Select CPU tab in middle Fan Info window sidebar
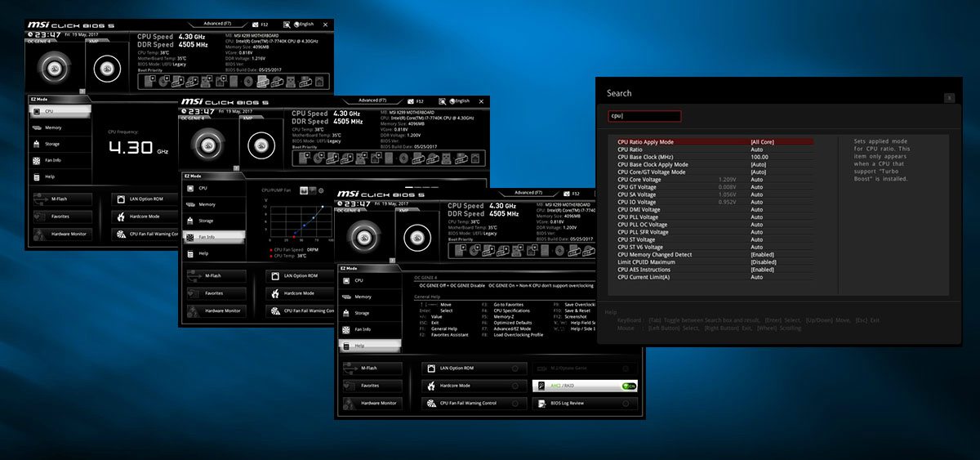The image size is (980, 460). click(x=213, y=188)
